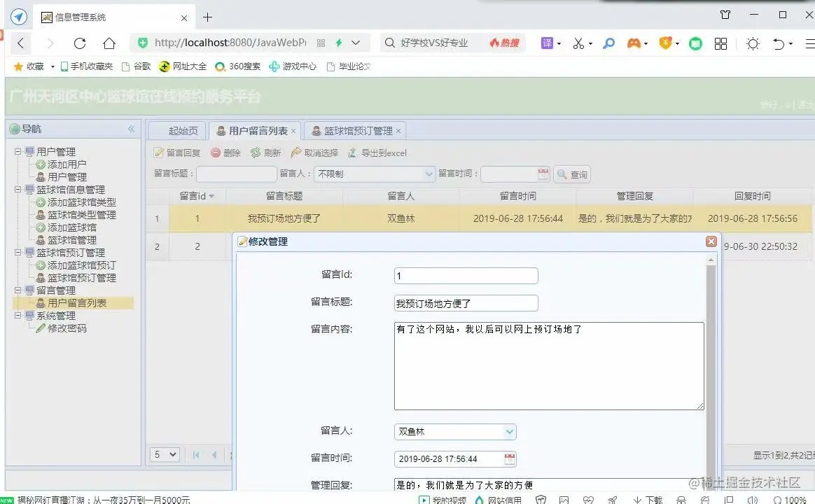Go to the browser home page icon
815x504 pixels.
(x=109, y=43)
